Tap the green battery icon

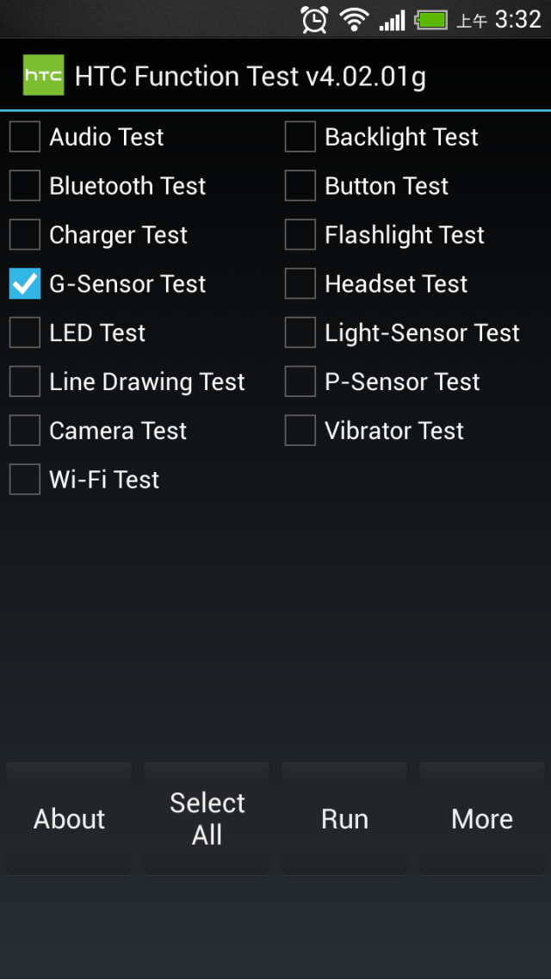(x=431, y=20)
